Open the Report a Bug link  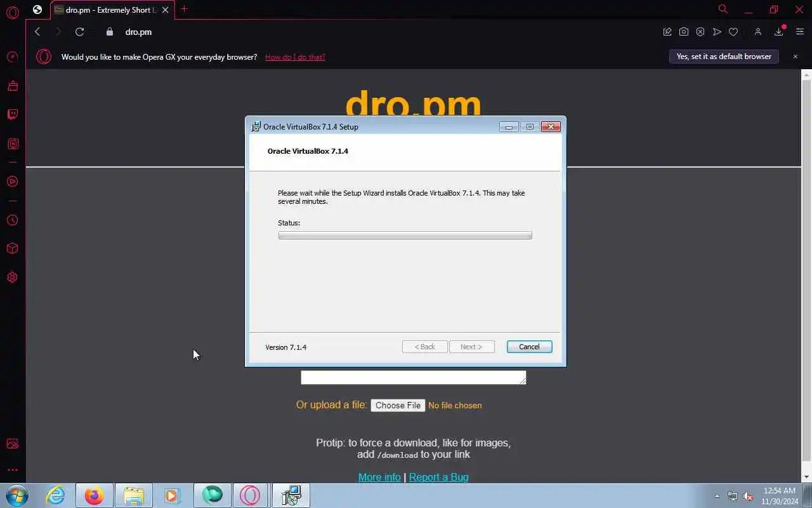click(439, 477)
